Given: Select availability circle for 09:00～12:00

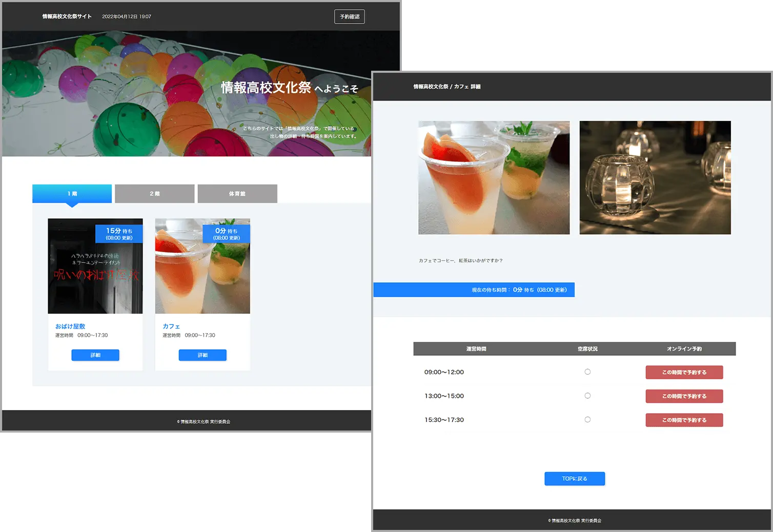Looking at the screenshot, I should (x=587, y=372).
